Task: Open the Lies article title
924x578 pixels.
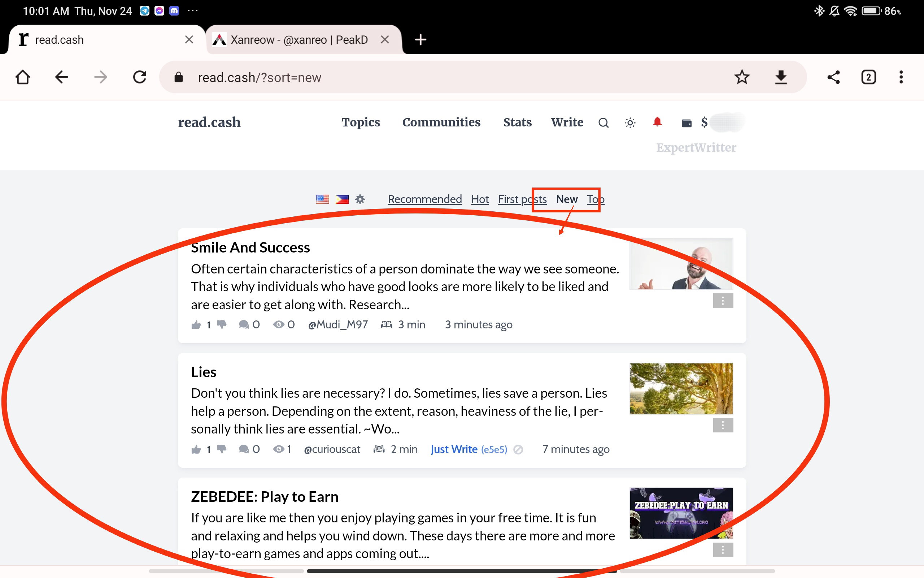Action: tap(204, 372)
